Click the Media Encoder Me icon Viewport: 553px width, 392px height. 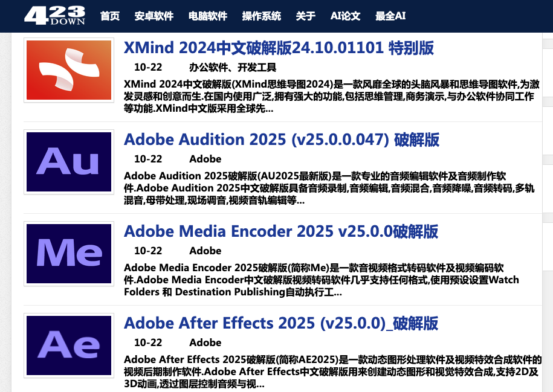coord(69,254)
